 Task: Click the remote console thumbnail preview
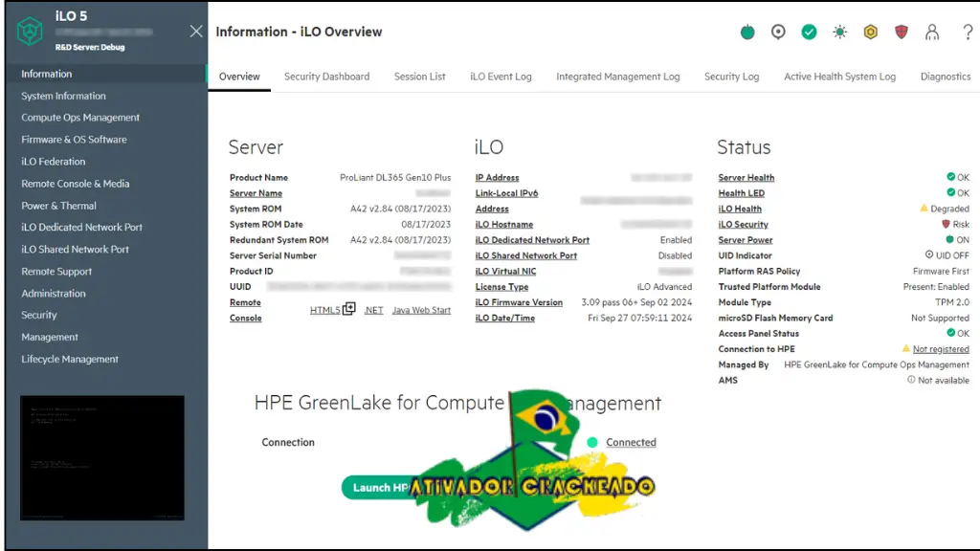pyautogui.click(x=101, y=457)
